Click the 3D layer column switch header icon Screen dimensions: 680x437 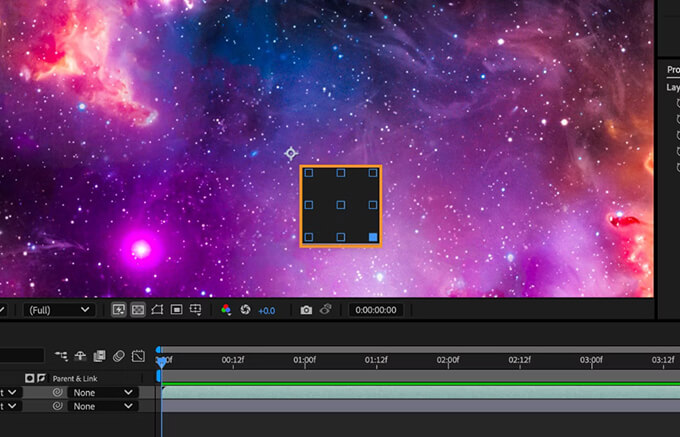41,378
